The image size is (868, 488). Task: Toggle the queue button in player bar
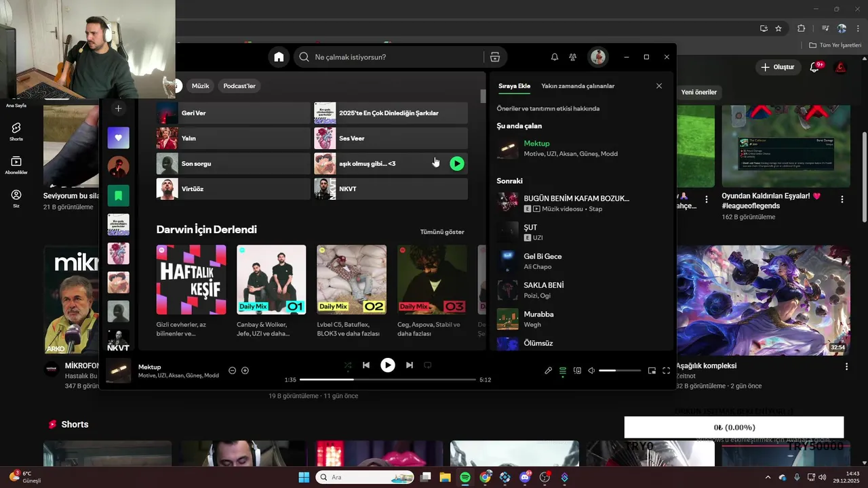click(x=563, y=371)
